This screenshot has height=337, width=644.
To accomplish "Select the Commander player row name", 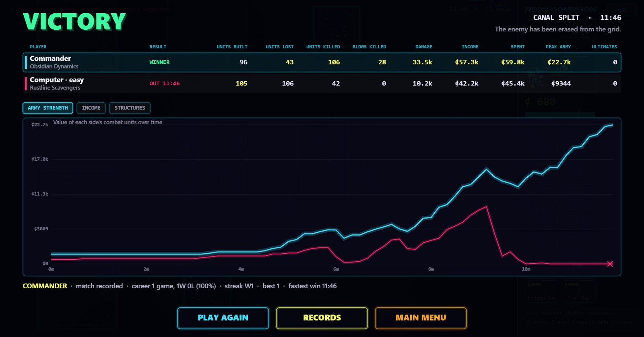I will [x=50, y=58].
